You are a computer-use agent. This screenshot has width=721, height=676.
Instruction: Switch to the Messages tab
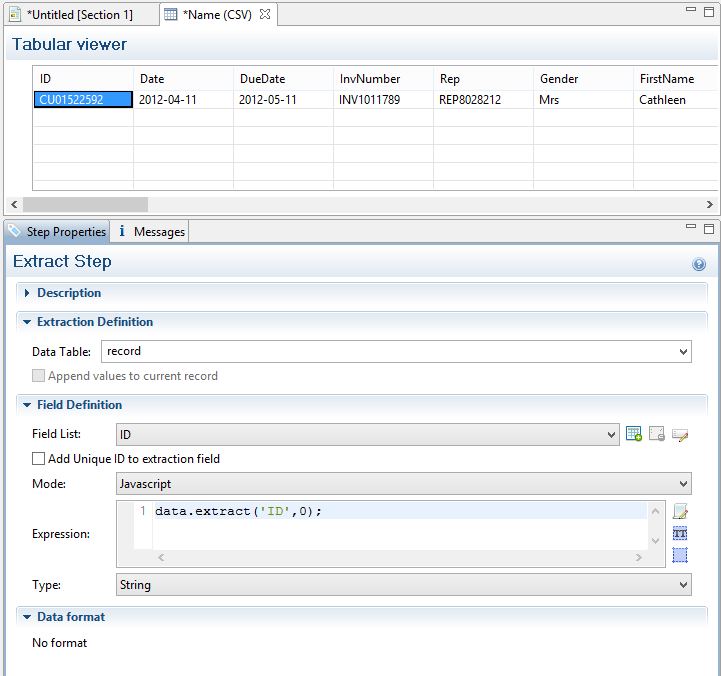tap(152, 232)
